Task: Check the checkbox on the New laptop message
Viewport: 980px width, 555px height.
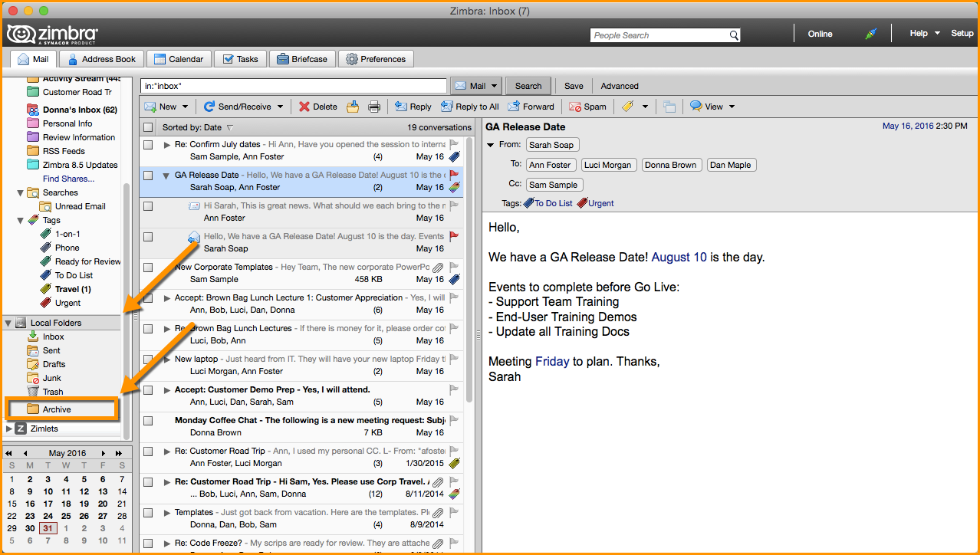Action: (148, 359)
